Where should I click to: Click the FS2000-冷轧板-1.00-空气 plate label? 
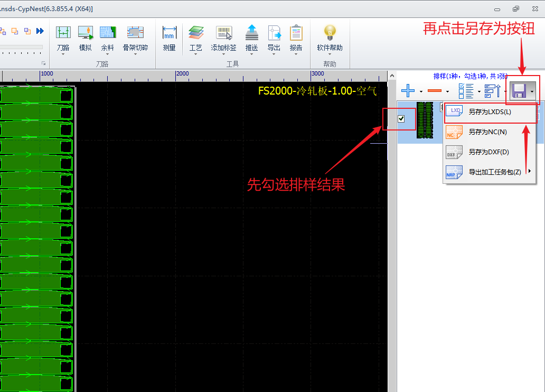click(317, 91)
